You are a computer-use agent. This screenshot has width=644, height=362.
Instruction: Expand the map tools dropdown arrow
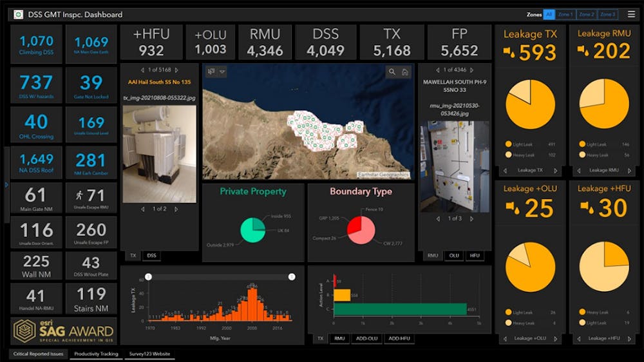(x=222, y=71)
